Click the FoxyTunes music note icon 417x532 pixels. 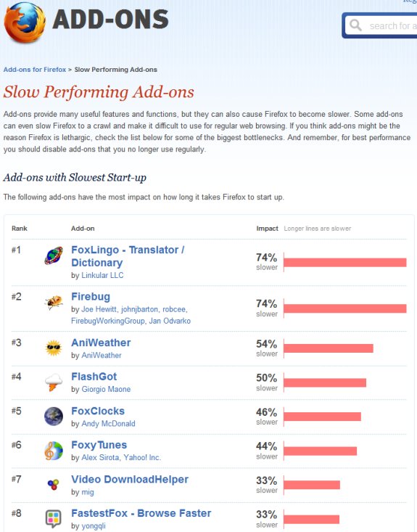[54, 451]
